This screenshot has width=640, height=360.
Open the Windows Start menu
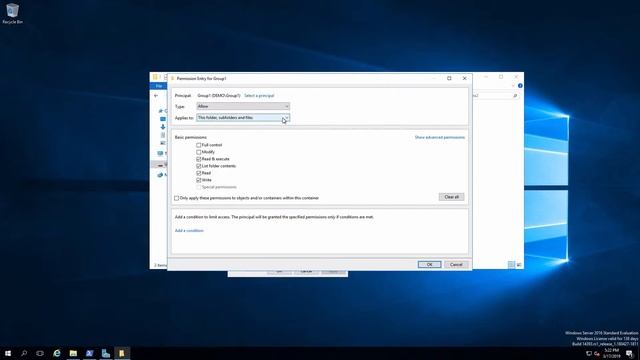pyautogui.click(x=8, y=353)
